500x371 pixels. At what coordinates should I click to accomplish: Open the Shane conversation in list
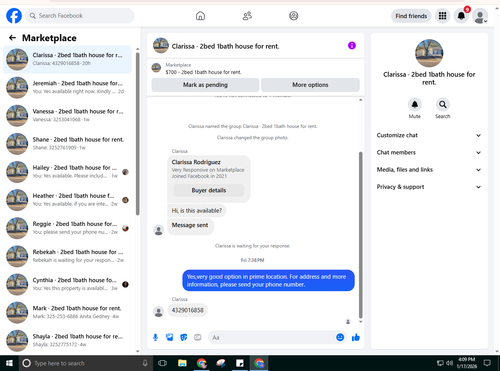point(67,144)
